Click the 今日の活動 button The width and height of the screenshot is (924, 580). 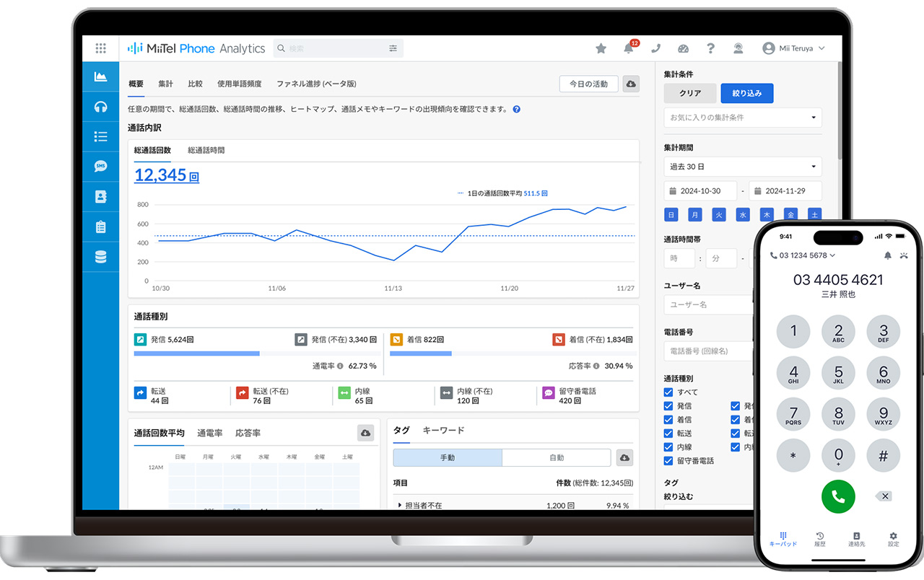[x=588, y=84]
